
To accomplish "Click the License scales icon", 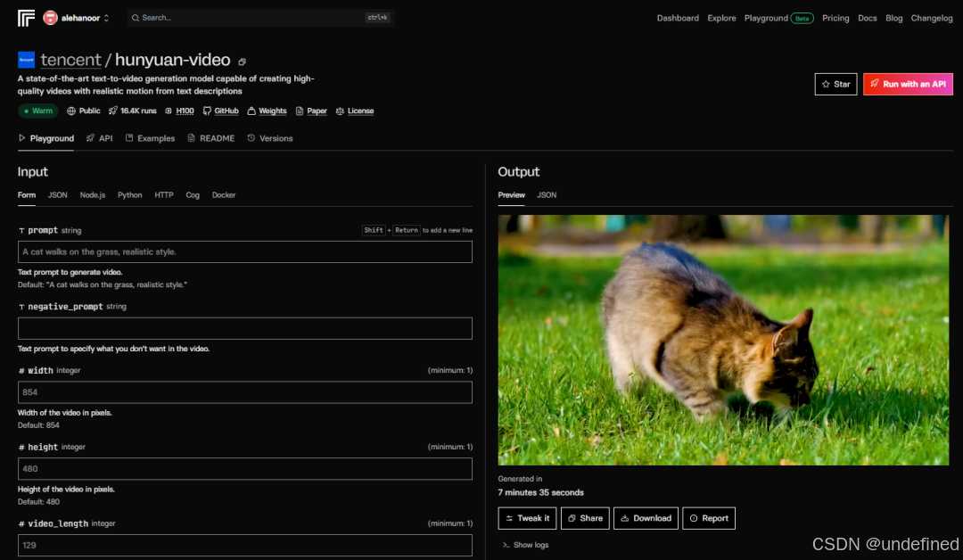I will coord(340,111).
